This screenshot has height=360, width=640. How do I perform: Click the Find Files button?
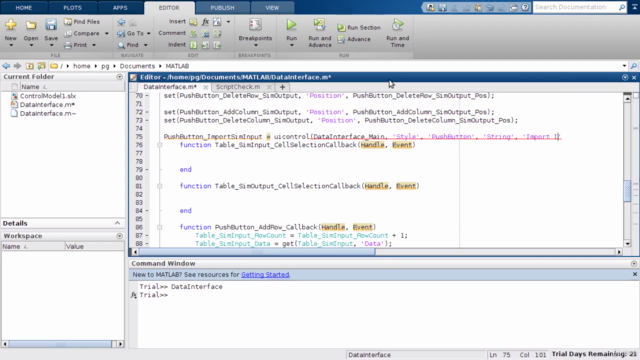[x=82, y=22]
